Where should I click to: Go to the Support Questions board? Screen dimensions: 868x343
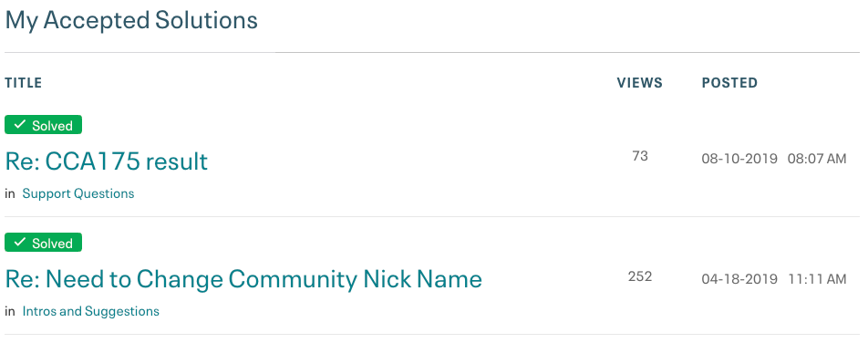pos(78,193)
